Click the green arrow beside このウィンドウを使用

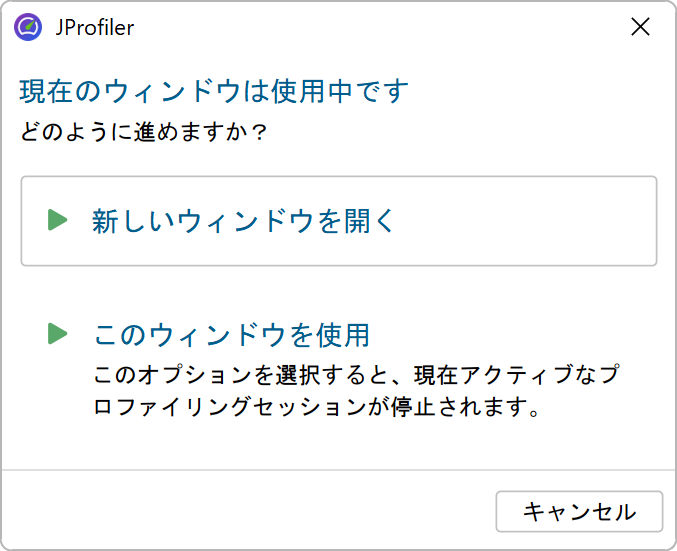[x=57, y=333]
